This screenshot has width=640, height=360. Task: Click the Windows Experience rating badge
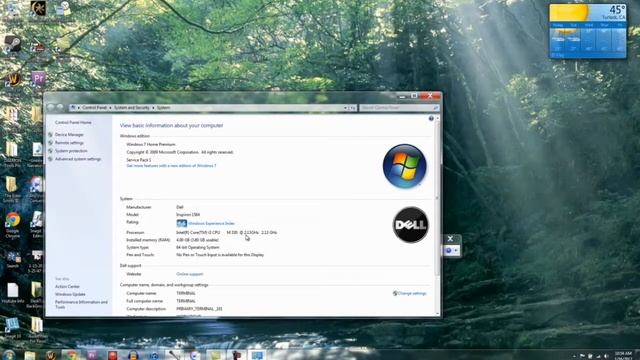coord(182,223)
